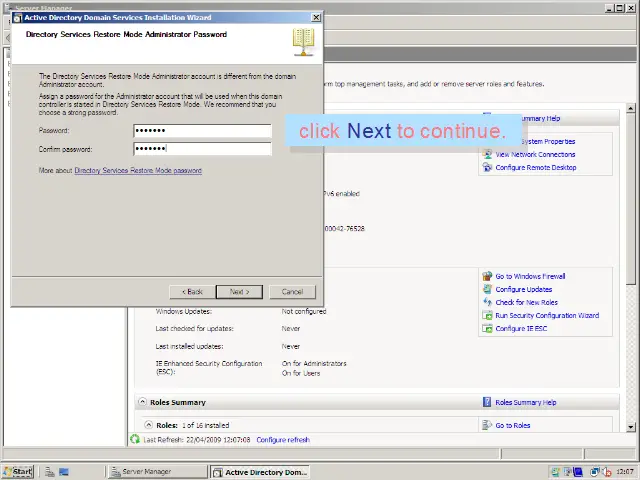Open Configure Remote Desktop link
Screen dimensions: 640x480
pos(536,167)
